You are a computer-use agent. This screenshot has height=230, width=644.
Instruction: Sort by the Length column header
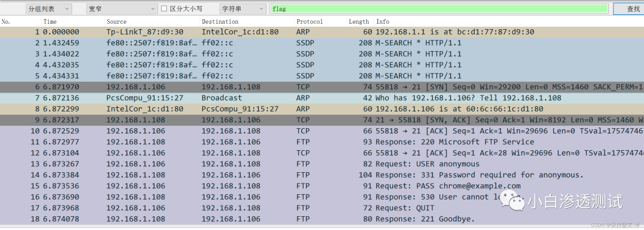(x=360, y=21)
